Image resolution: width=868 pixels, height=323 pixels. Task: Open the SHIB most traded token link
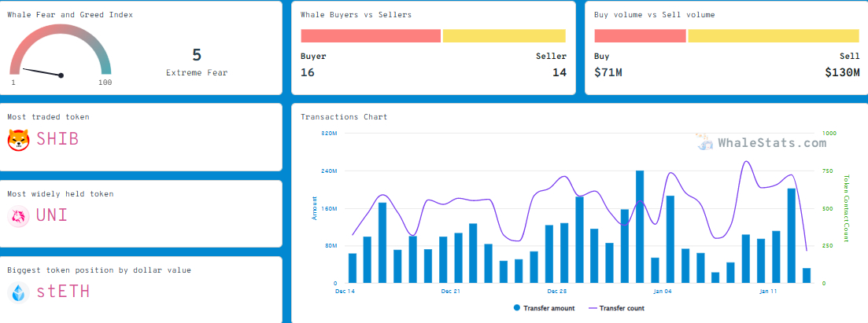[57, 139]
